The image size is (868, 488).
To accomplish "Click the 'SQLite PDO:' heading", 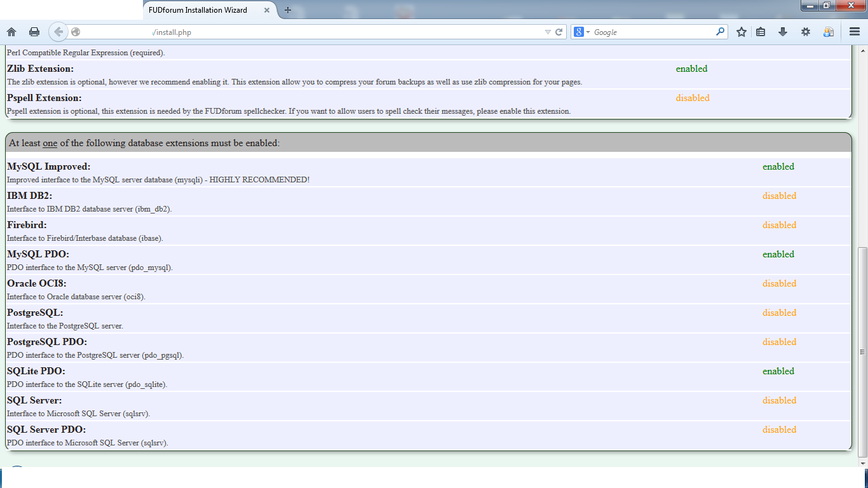I will pyautogui.click(x=36, y=371).
